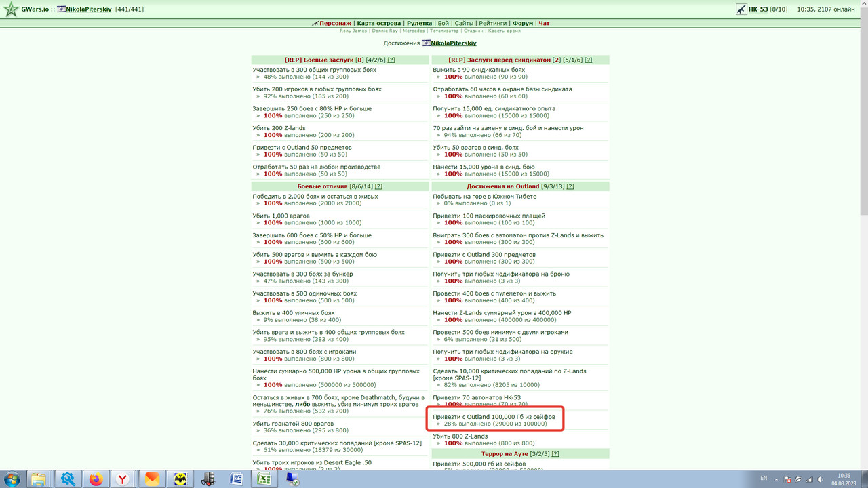Image resolution: width=868 pixels, height=488 pixels.
Task: Click help [?] next to Боевые отличия
Action: 378,186
